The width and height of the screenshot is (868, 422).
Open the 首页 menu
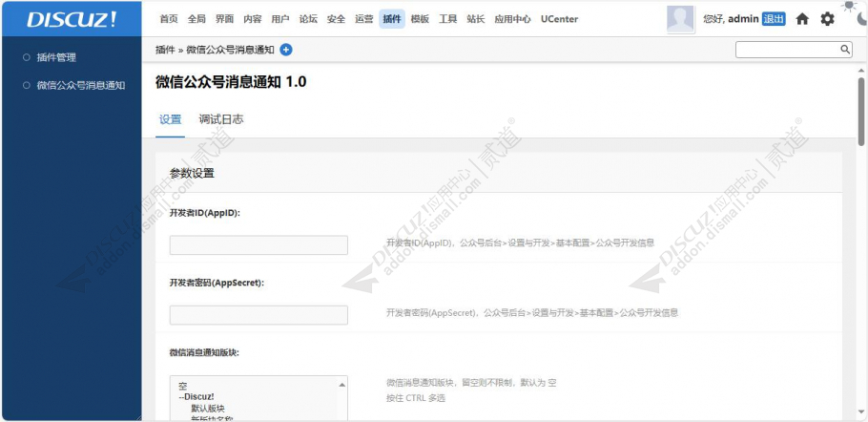[169, 19]
